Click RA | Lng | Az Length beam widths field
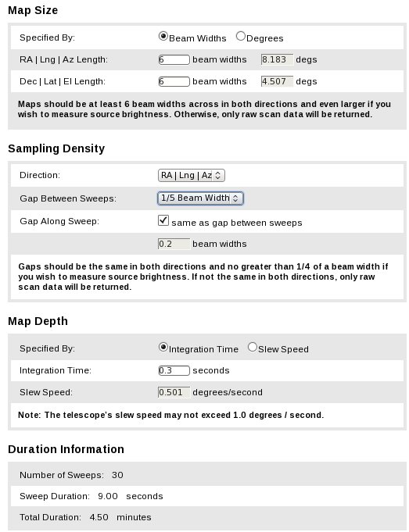Viewport: 409px width, 532px height. click(x=174, y=59)
